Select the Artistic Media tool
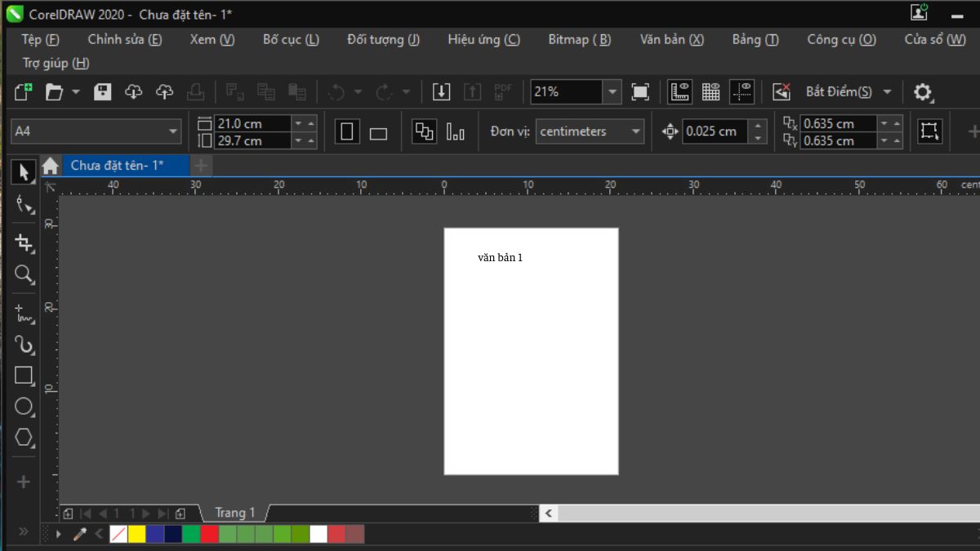The image size is (980, 551). 24,345
